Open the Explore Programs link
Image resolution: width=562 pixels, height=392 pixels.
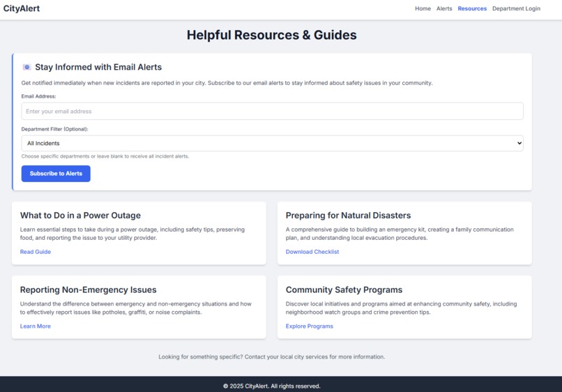tap(310, 326)
